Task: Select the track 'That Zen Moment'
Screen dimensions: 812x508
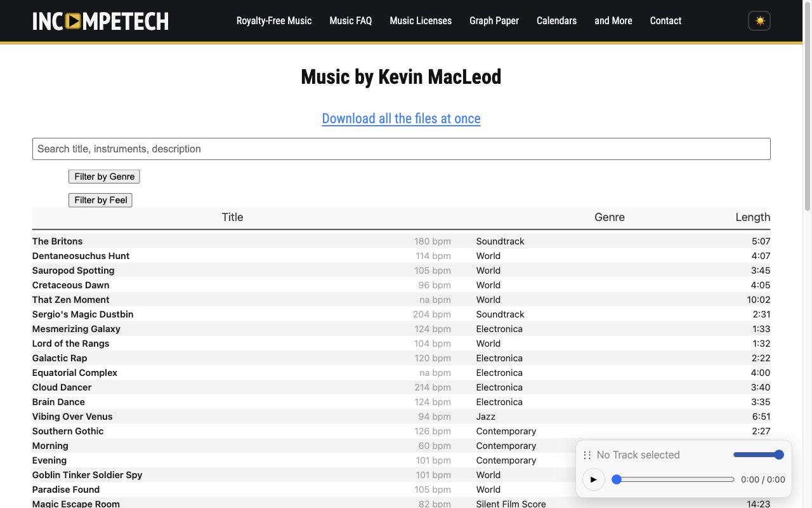Action: pos(70,300)
